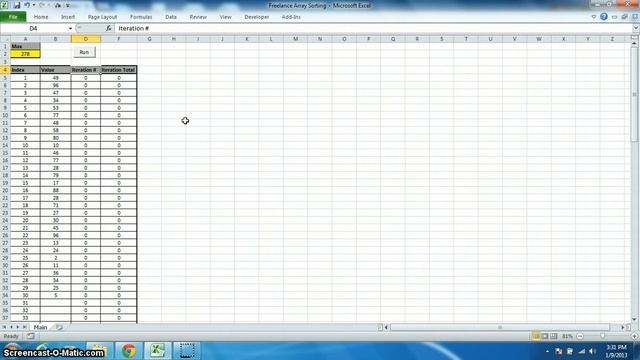Viewport: 640px width, 360px height.
Task: Expand the formula bar with right-edge arrow
Action: (636, 29)
